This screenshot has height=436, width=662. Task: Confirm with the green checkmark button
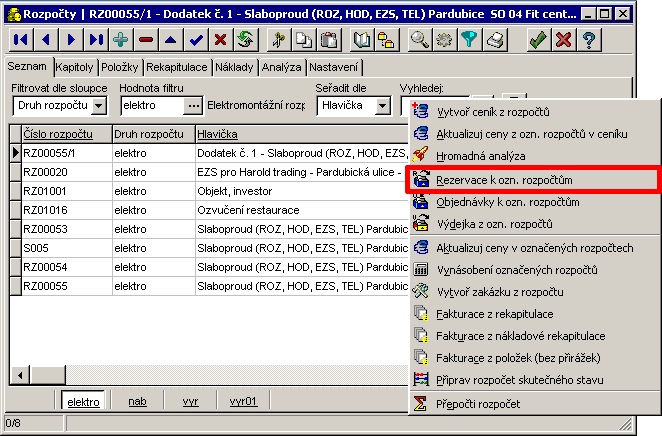[x=538, y=40]
